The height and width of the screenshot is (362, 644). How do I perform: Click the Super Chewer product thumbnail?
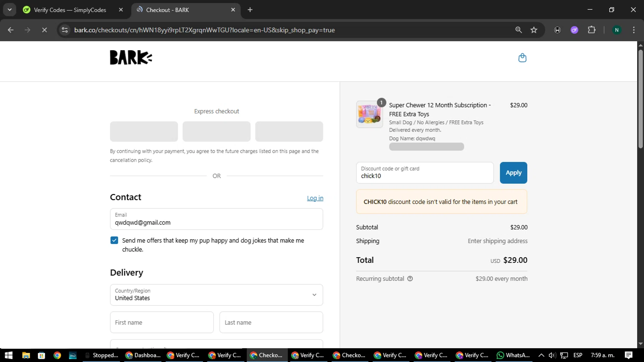pos(369,114)
